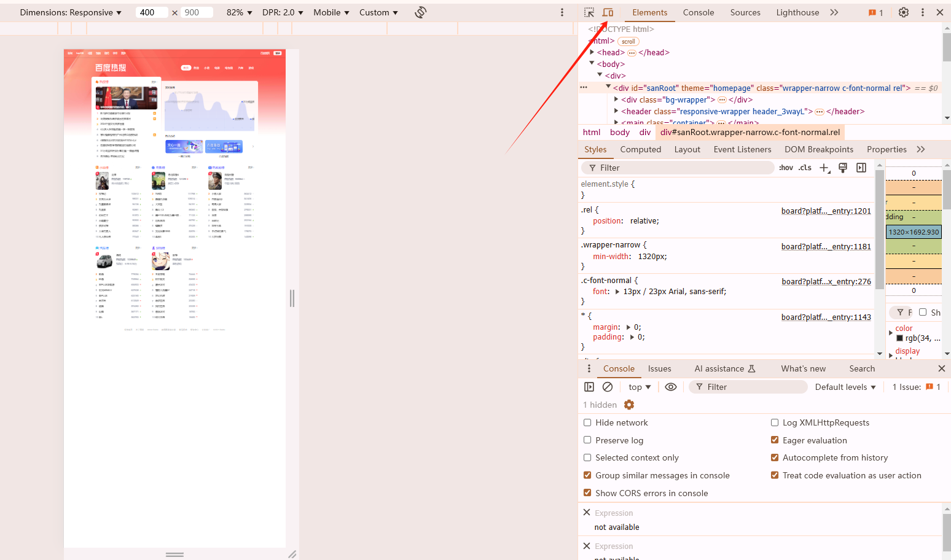Close the console drawer

942,368
